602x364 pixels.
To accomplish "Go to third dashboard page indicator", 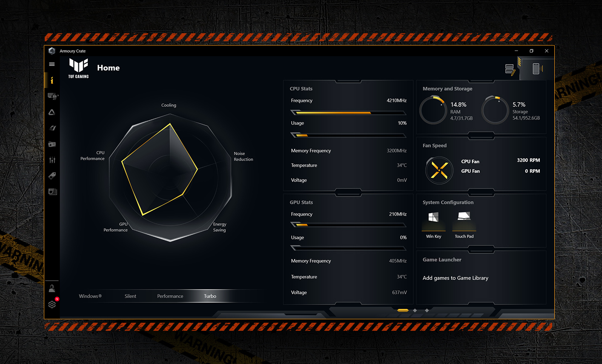I will point(427,310).
